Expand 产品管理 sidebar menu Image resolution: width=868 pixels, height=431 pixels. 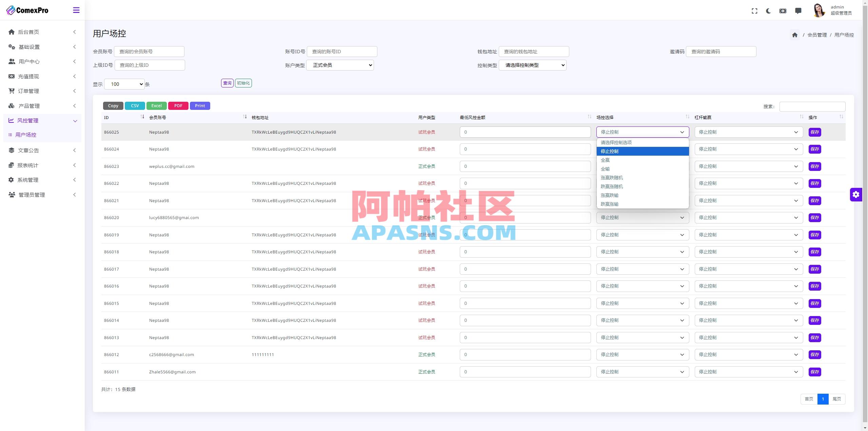pos(42,106)
